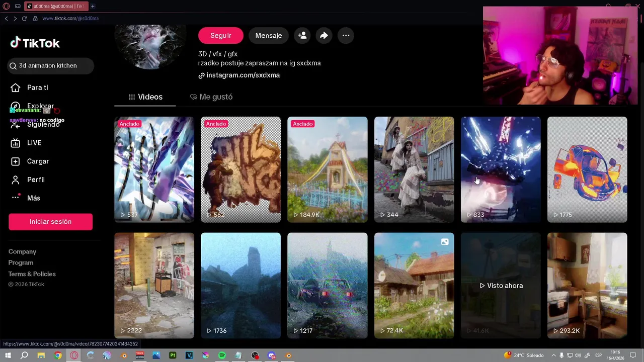
Task: Open video with 344 views
Action: click(414, 169)
